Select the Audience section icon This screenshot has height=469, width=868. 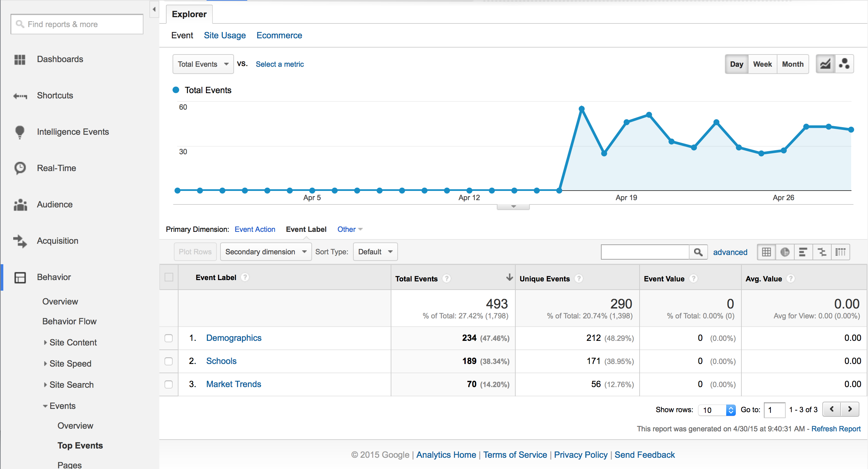tap(20, 205)
